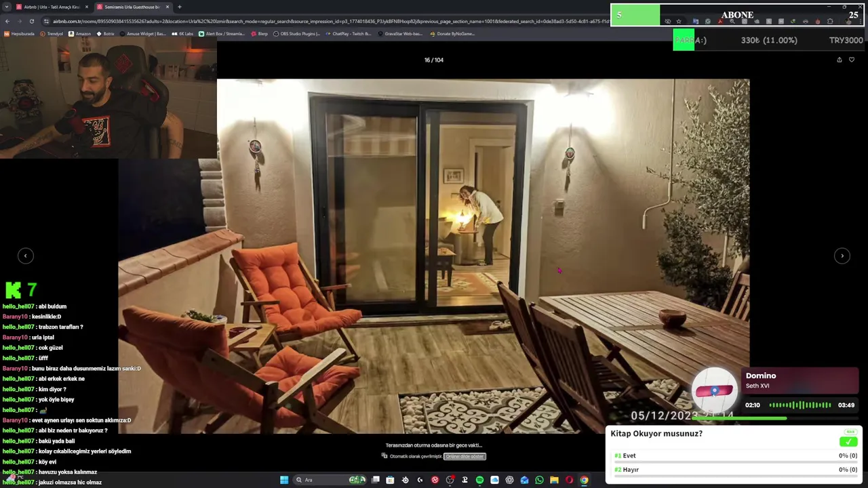This screenshot has height=488, width=868.
Task: Click the music progress waveform bar
Action: click(x=800, y=405)
